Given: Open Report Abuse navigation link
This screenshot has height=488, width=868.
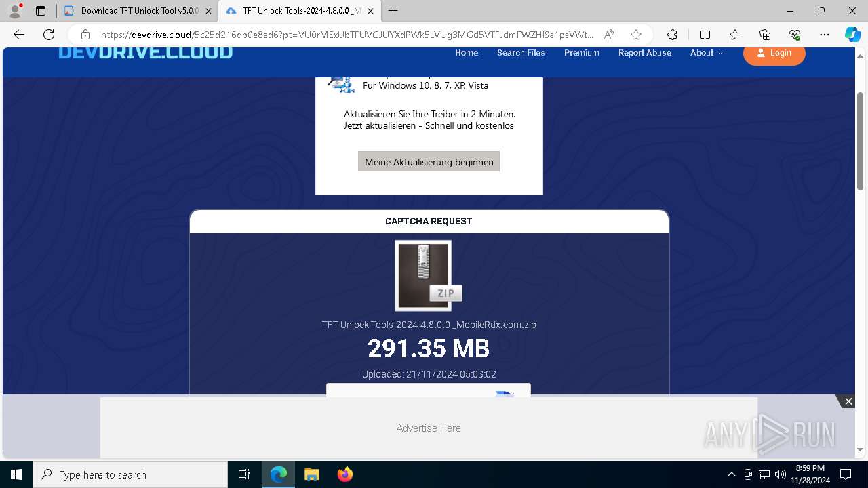Looking at the screenshot, I should (645, 53).
